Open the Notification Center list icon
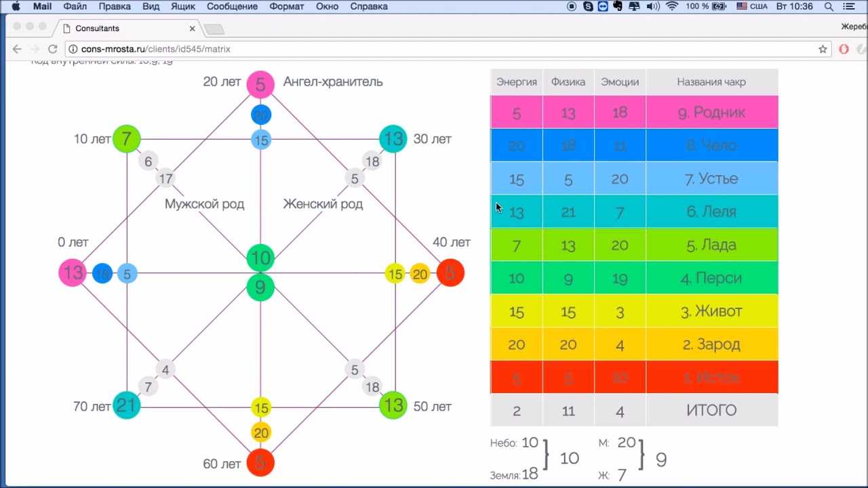Screen dimensions: 868x488 (x=848, y=6)
